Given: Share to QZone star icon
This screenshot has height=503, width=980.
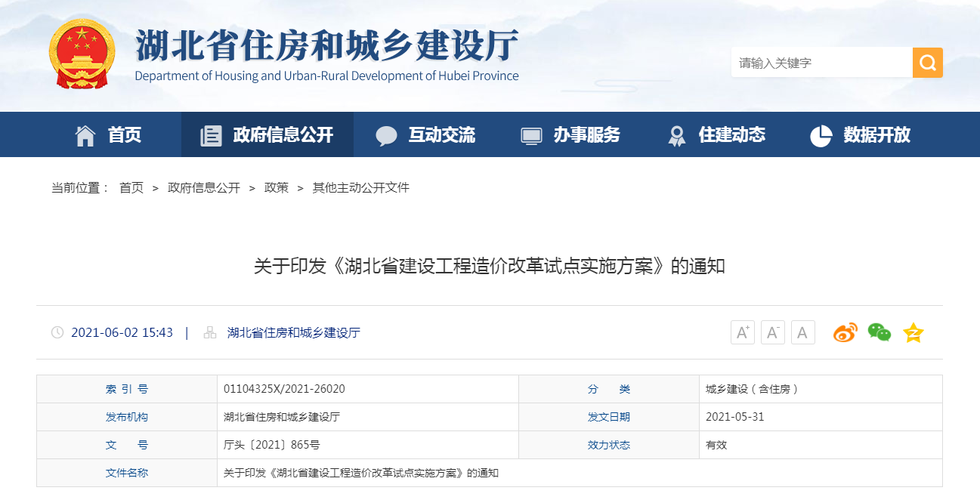Looking at the screenshot, I should (x=914, y=332).
